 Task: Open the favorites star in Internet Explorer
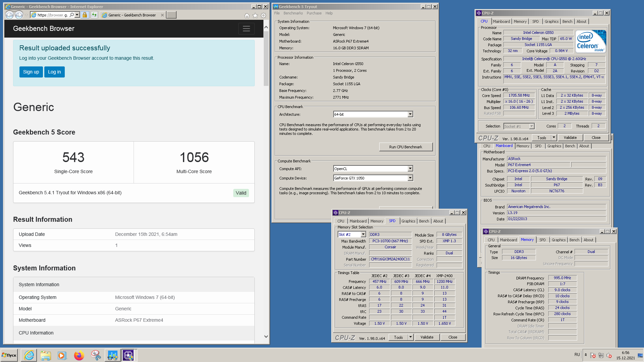point(255,15)
